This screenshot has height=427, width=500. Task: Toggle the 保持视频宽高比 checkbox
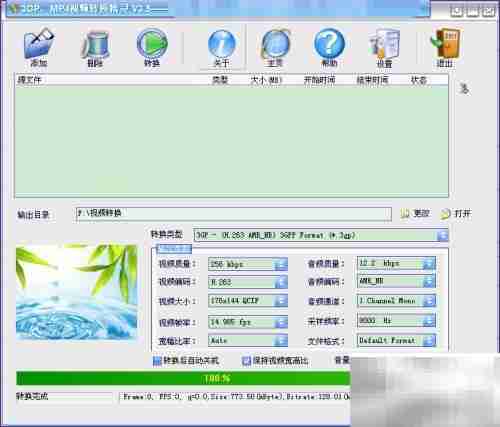246,361
